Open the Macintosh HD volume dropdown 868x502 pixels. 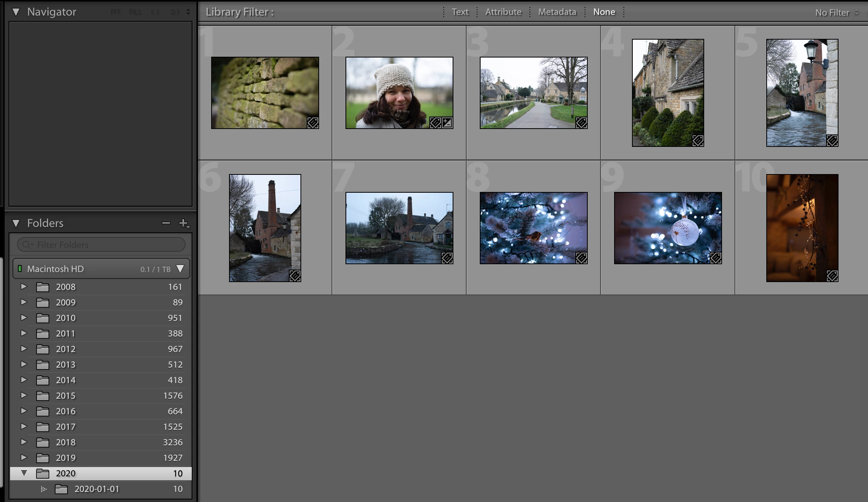tap(180, 269)
